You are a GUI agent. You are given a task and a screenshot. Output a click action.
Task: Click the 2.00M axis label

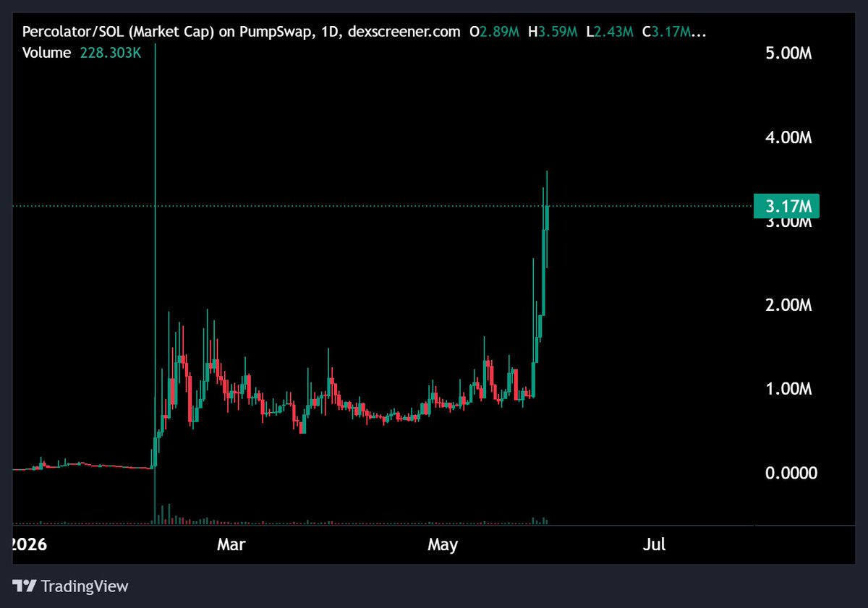[789, 305]
